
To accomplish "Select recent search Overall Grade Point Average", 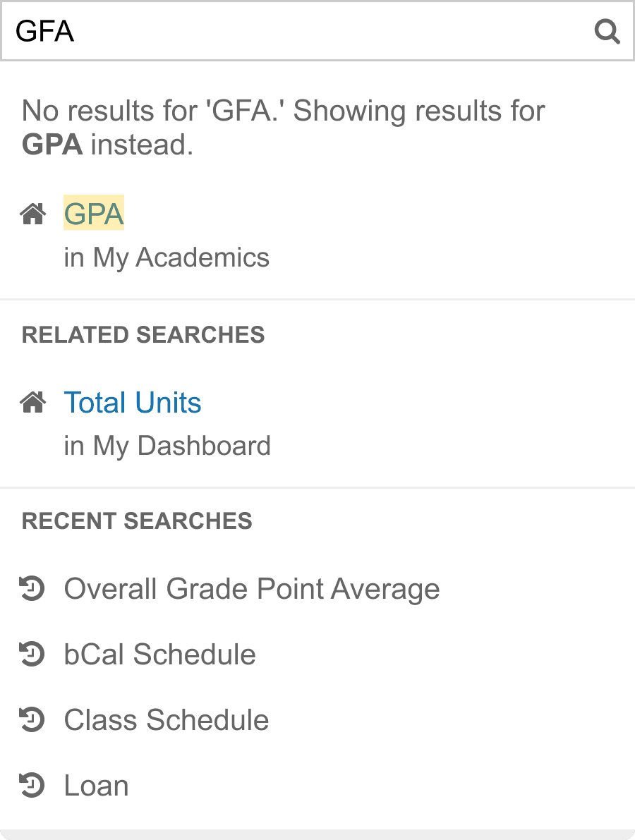I will click(x=252, y=589).
